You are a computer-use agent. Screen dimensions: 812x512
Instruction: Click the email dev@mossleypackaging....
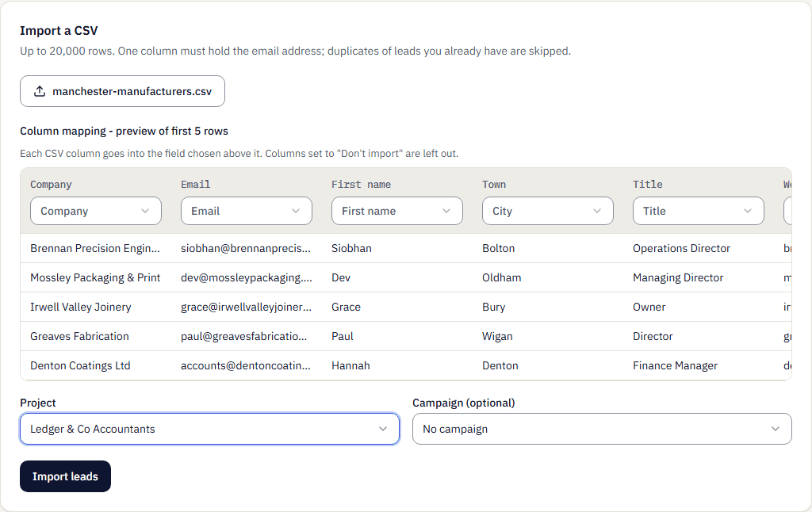247,277
